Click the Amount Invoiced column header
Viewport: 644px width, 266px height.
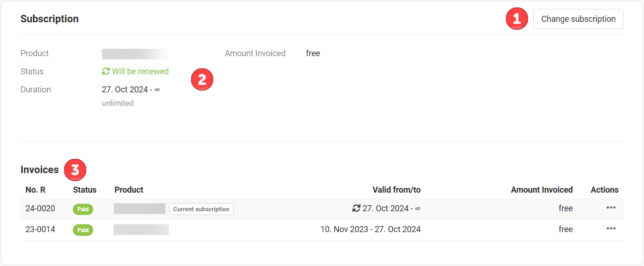click(x=542, y=190)
